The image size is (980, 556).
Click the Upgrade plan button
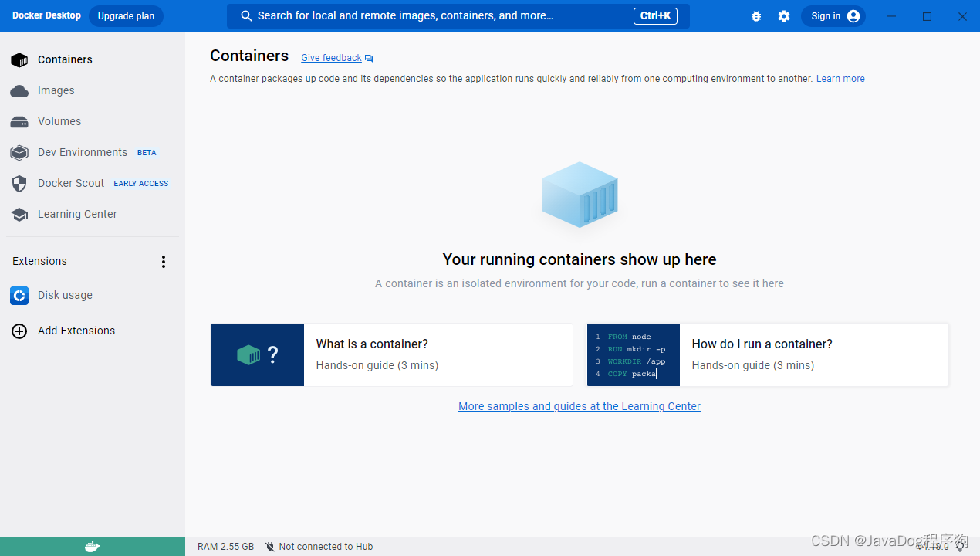[126, 15]
